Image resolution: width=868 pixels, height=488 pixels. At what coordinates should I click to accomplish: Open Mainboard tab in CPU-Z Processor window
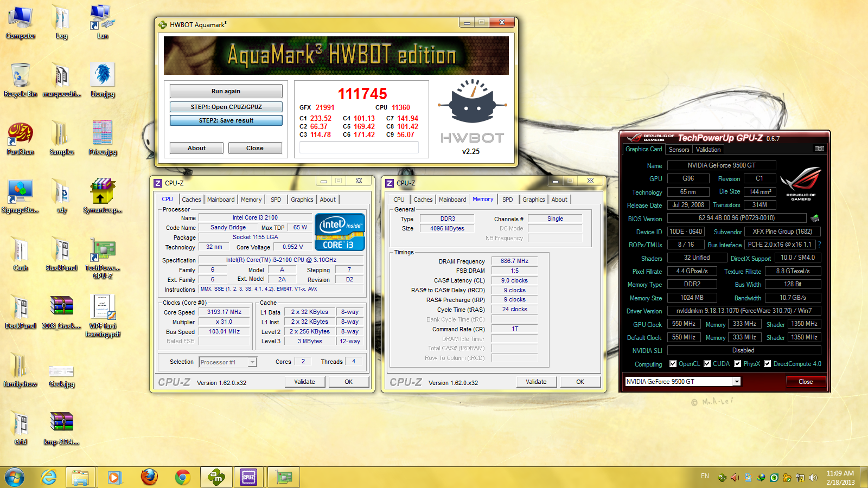(x=221, y=200)
